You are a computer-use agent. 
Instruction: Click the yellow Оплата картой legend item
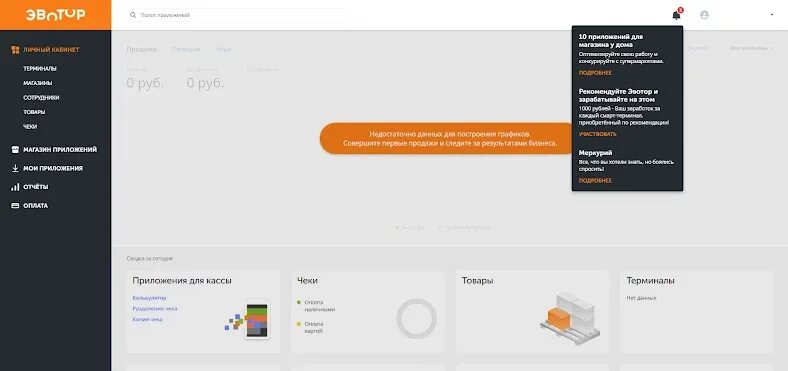point(311,327)
